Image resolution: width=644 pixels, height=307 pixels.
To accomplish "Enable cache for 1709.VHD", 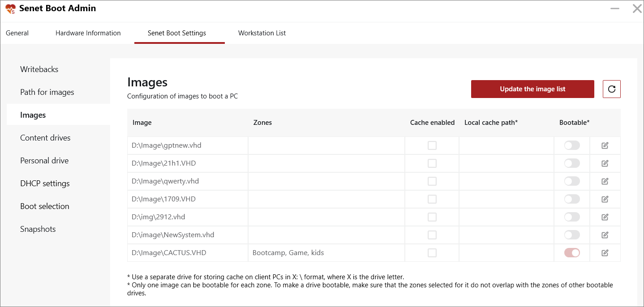I will click(432, 199).
